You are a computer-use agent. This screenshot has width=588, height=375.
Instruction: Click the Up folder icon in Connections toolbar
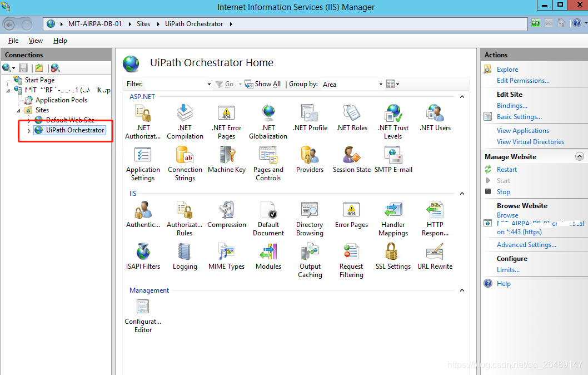click(x=39, y=68)
